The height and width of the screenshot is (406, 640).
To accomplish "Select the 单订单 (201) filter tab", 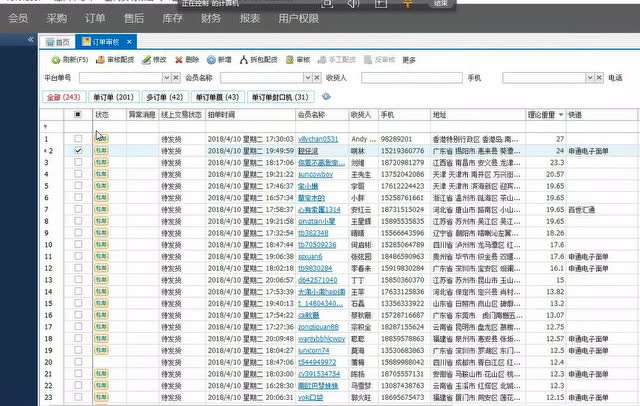I will pos(113,97).
